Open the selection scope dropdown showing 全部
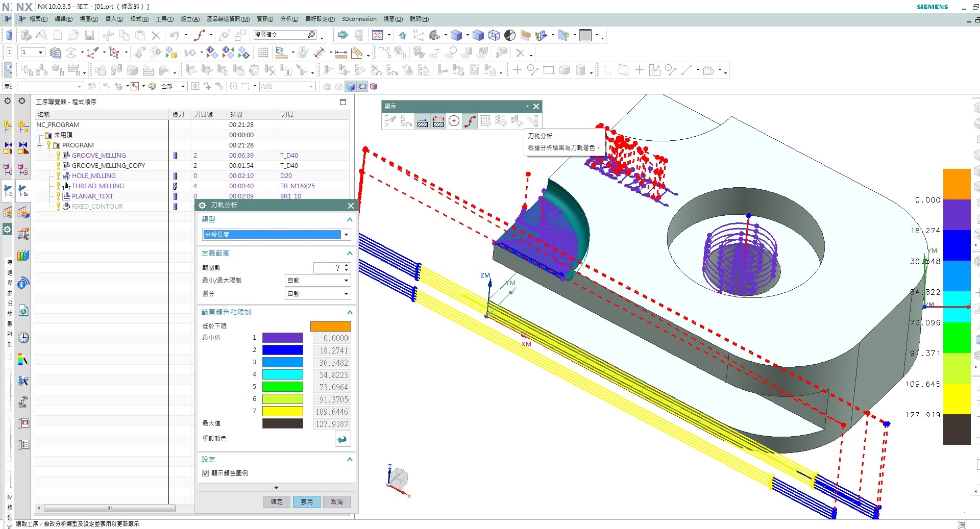Image resolution: width=980 pixels, height=529 pixels. 174,86
